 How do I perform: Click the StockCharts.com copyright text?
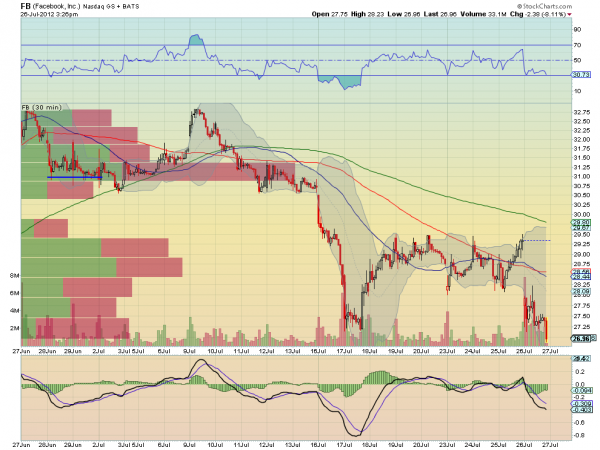click(x=545, y=6)
